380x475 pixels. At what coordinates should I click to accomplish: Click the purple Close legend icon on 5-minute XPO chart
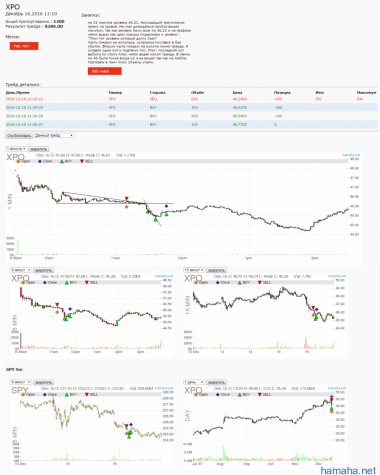45,282
